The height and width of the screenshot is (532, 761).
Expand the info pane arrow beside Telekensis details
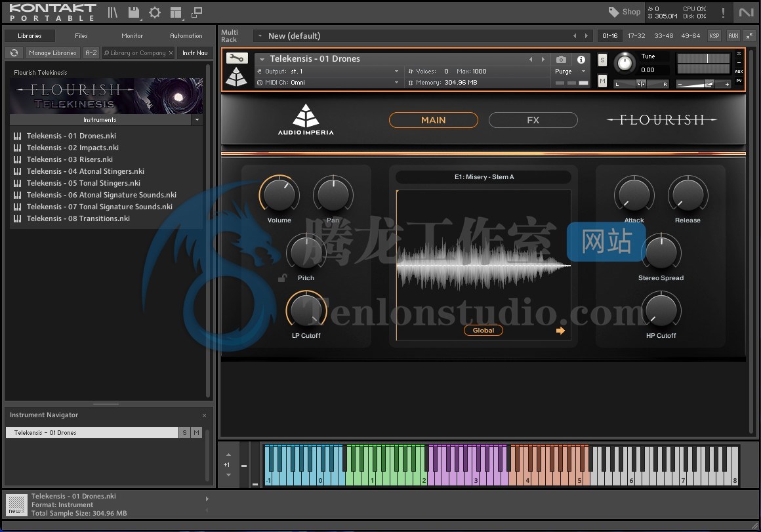(x=207, y=499)
